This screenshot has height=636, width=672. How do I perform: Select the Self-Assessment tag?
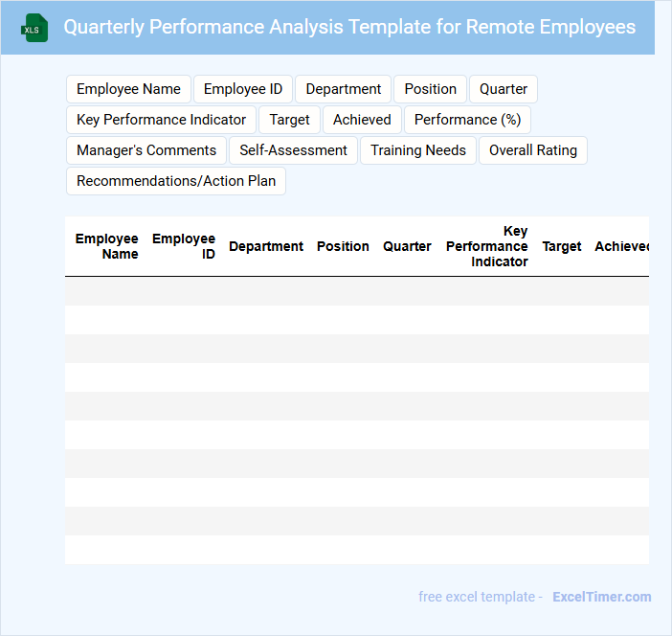pyautogui.click(x=293, y=150)
